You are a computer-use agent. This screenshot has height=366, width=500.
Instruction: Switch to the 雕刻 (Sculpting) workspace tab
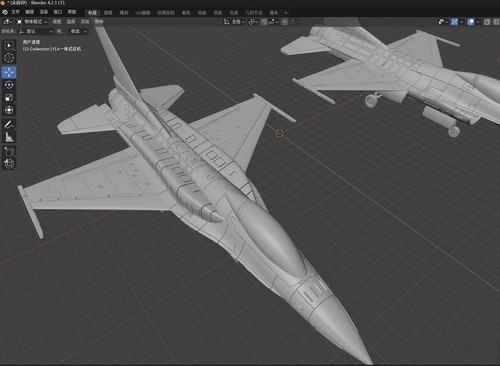124,13
